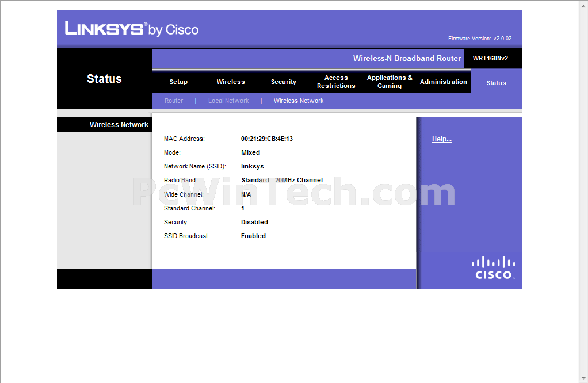Click the "MAC Address:" label
The image size is (588, 383).
point(184,139)
